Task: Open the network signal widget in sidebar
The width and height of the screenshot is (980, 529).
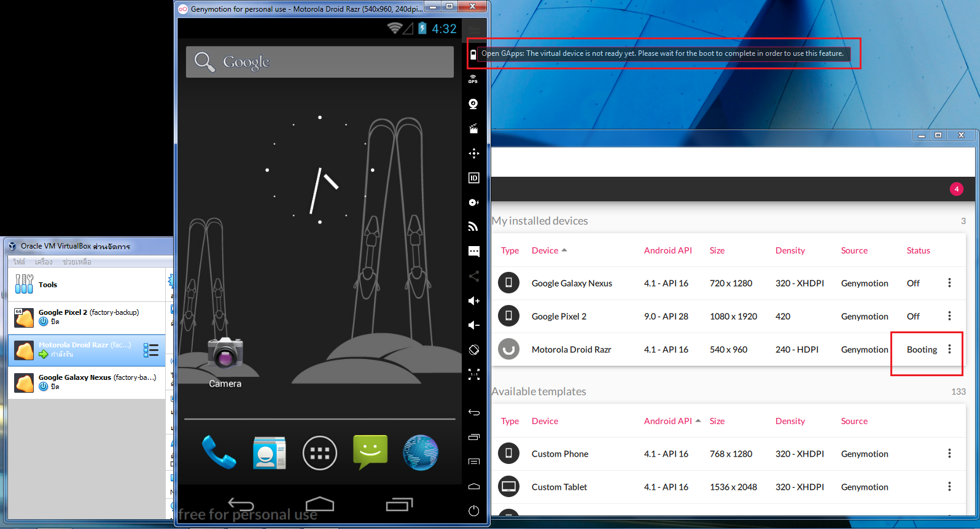Action: click(473, 226)
